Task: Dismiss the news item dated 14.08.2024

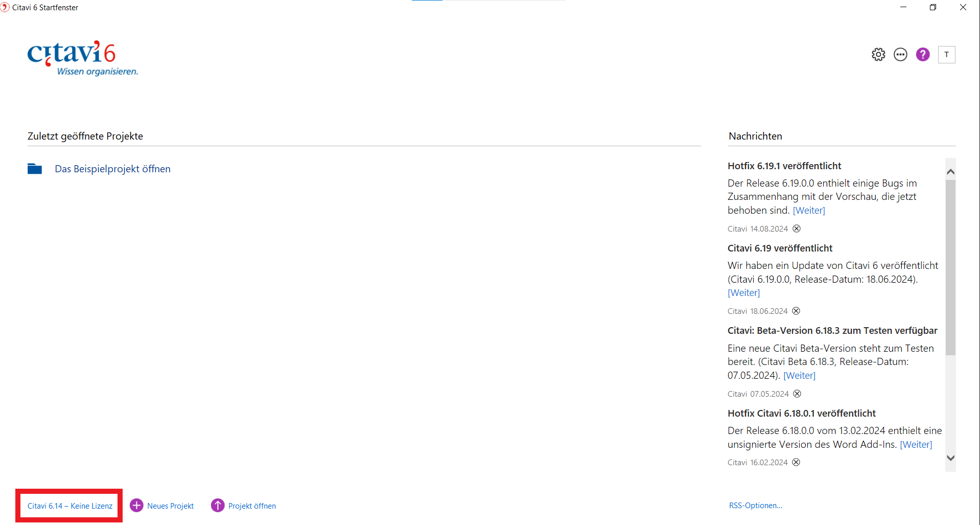Action: point(797,229)
